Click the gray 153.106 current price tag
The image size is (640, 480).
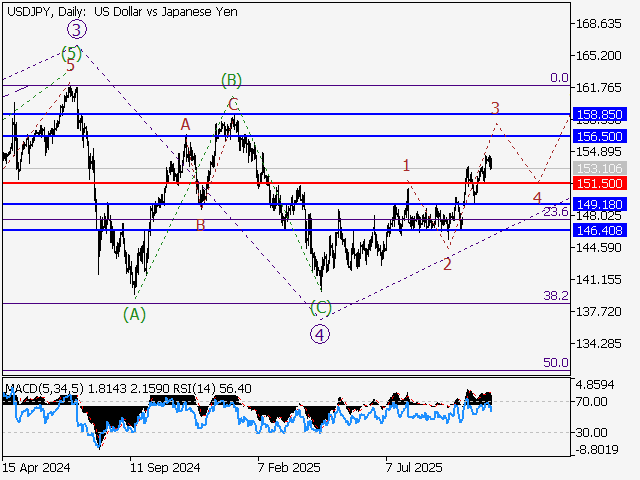click(x=600, y=168)
